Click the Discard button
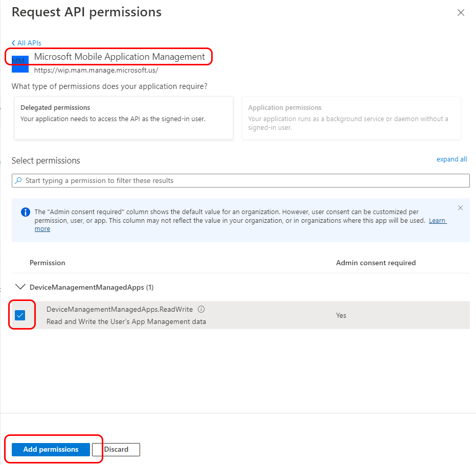This screenshot has height=465, width=476. point(116,450)
